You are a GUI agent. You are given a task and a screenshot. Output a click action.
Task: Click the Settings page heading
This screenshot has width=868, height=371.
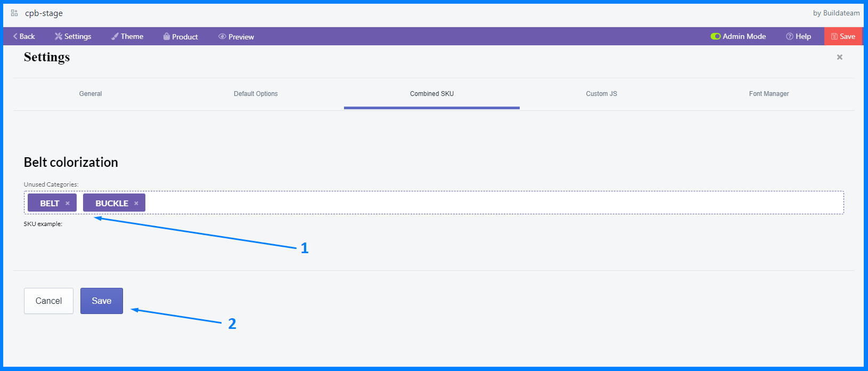click(x=47, y=57)
